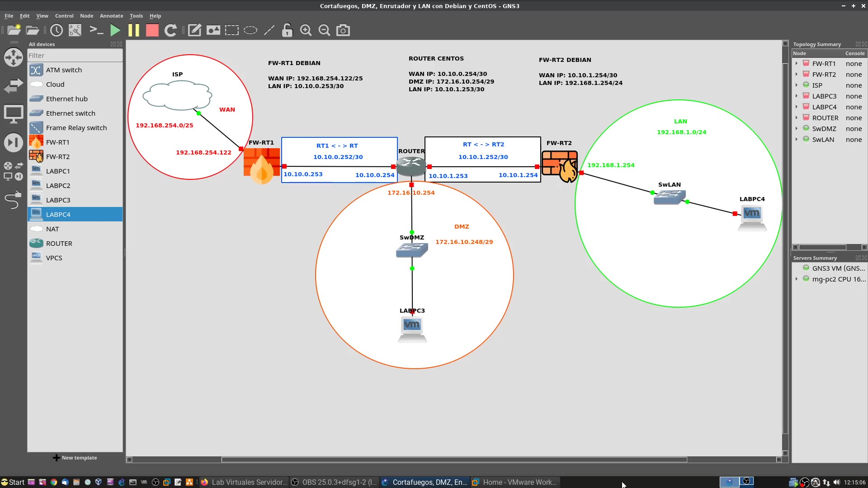Reload all nodes icon
The height and width of the screenshot is (488, 868).
[x=170, y=30]
